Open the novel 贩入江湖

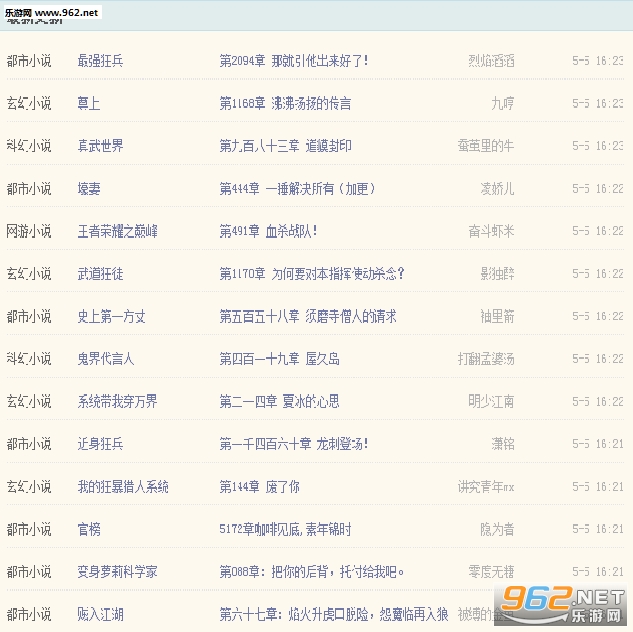[100, 615]
